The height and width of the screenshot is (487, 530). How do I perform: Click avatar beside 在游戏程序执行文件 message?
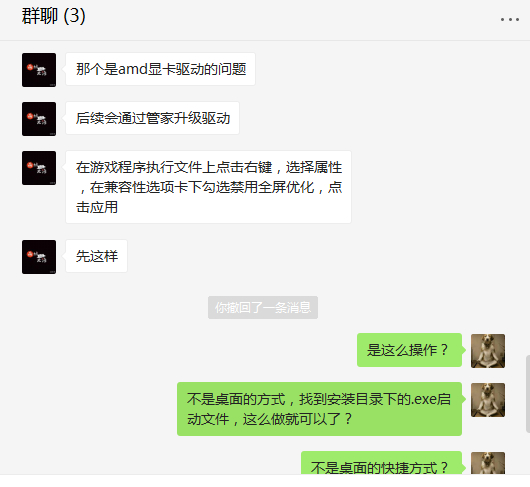pyautogui.click(x=39, y=168)
